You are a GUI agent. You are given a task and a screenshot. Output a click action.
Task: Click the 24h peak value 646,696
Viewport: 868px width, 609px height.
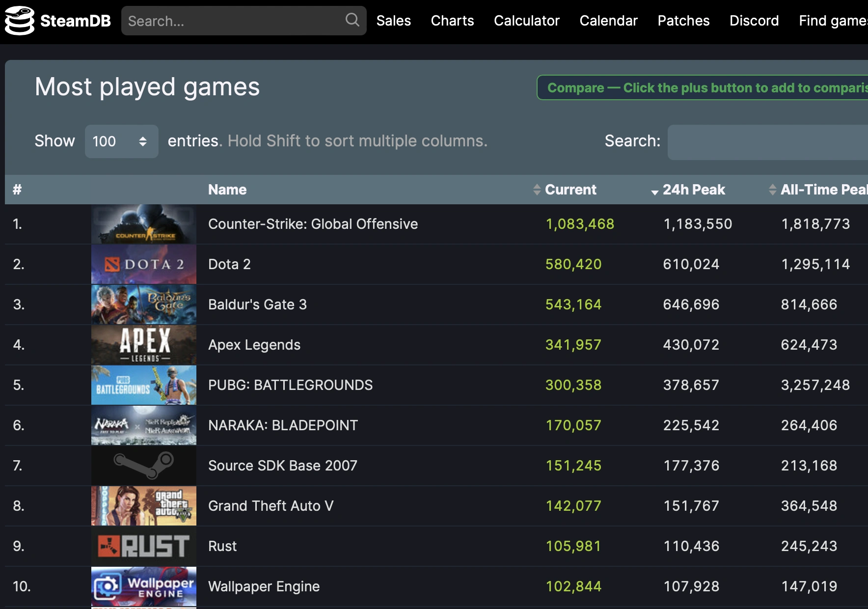point(691,304)
